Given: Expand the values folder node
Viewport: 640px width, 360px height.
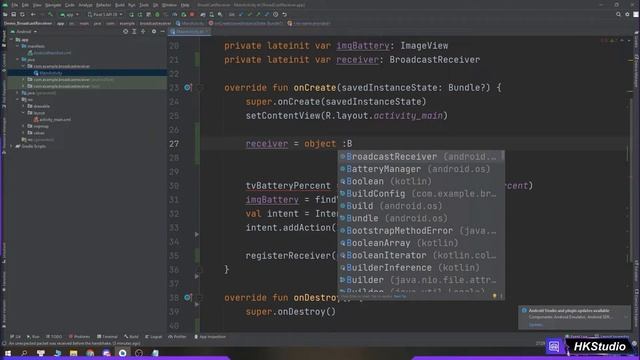Looking at the screenshot, I should (x=24, y=133).
